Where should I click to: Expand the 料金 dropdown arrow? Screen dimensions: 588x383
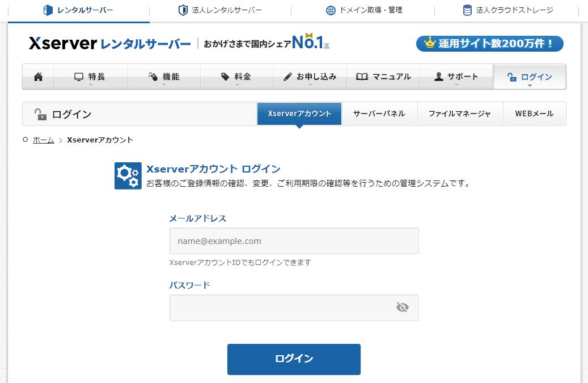coord(237,85)
